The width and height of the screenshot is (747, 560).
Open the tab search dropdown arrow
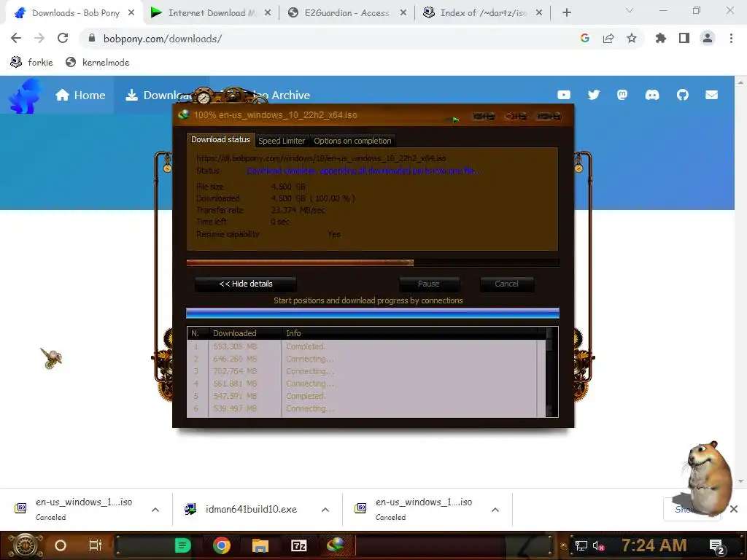click(630, 10)
